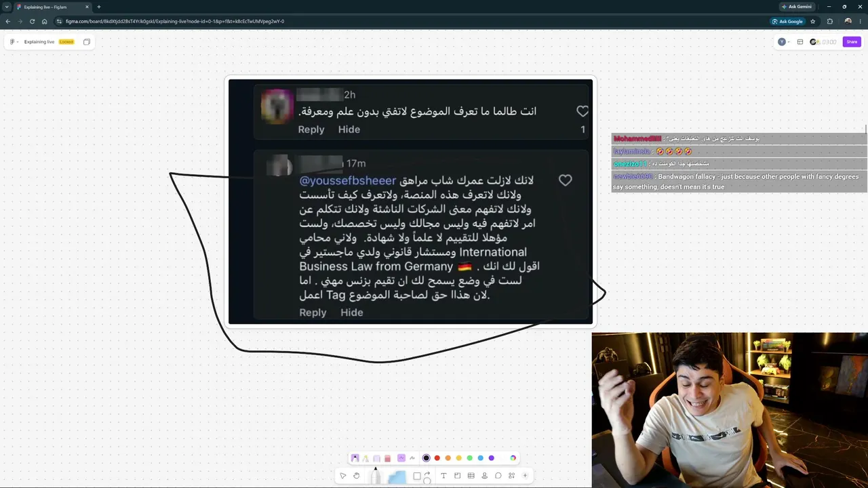Viewport: 868px width, 488px height.
Task: Choose the highlighter pen option
Action: 366,458
